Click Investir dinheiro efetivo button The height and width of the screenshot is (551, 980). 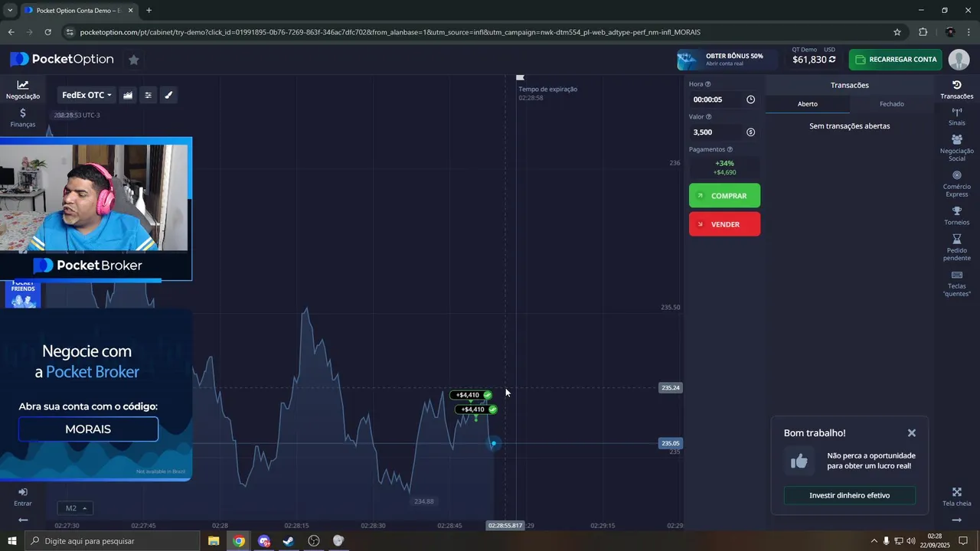coord(849,495)
